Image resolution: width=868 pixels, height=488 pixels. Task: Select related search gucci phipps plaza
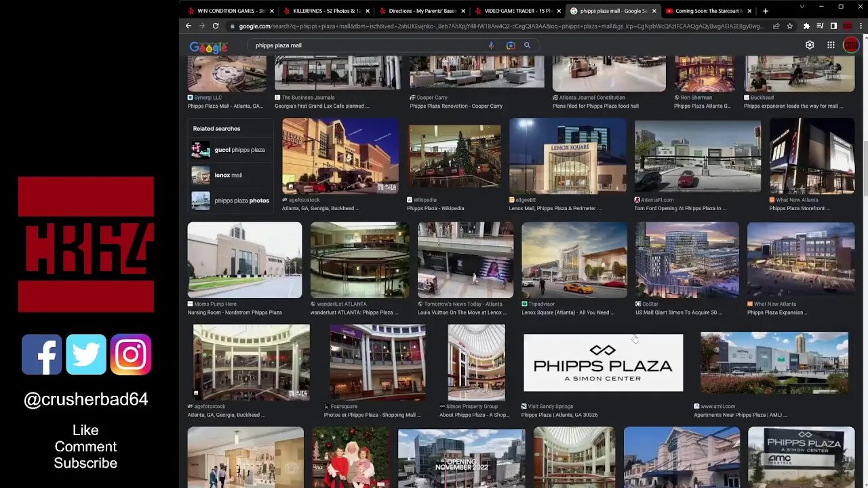click(231, 150)
